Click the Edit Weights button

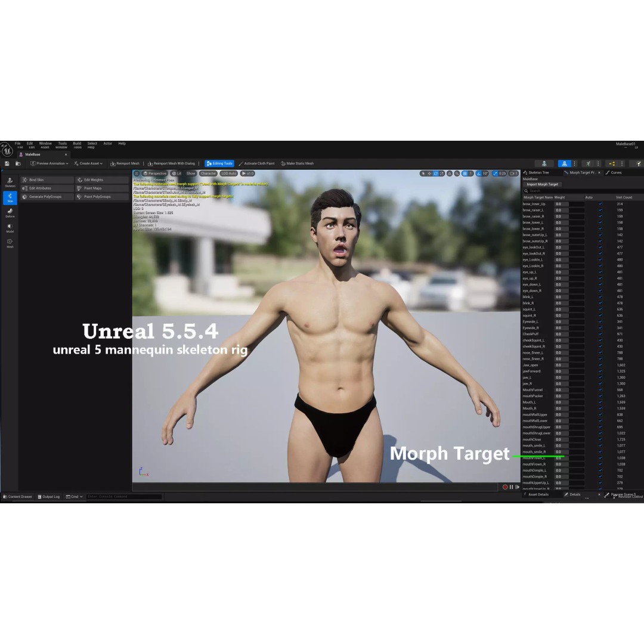click(x=102, y=180)
